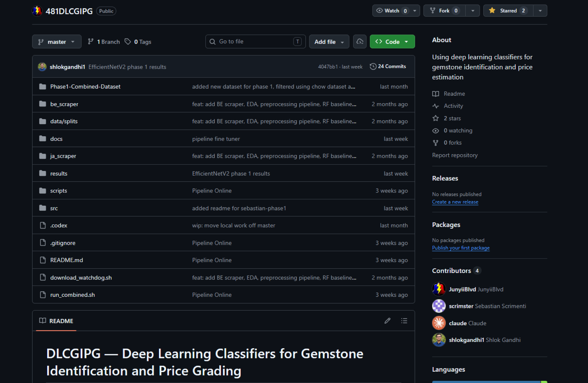
Task: Focus the Go to file search field
Action: point(255,41)
